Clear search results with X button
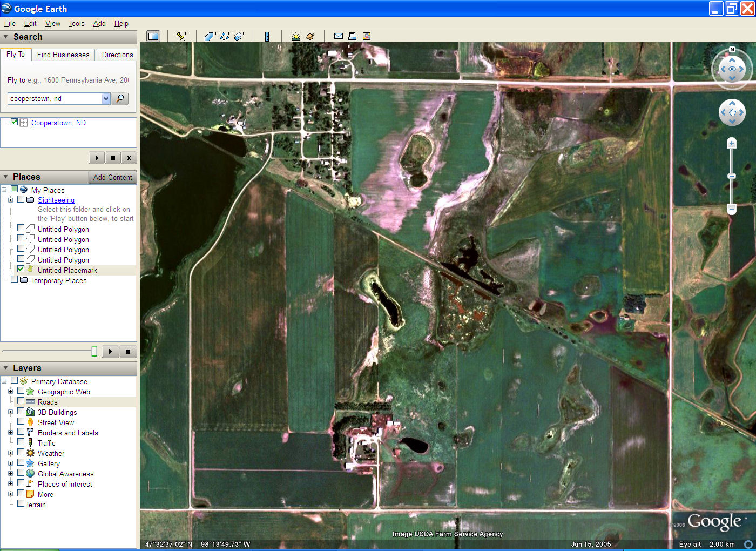 129,158
